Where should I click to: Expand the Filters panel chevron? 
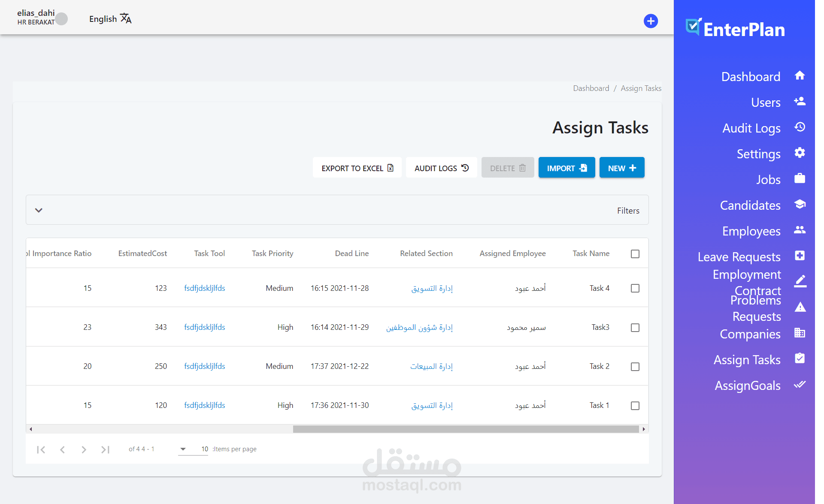point(39,210)
